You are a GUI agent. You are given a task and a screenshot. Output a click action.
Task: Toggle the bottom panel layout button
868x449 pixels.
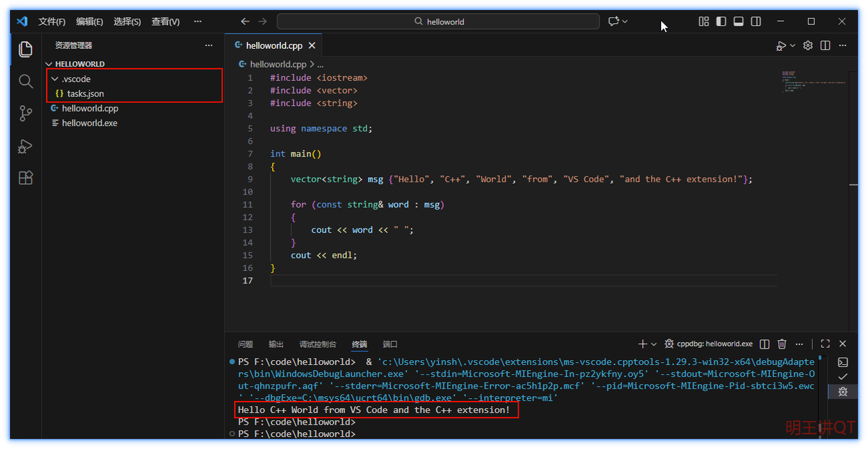(738, 22)
